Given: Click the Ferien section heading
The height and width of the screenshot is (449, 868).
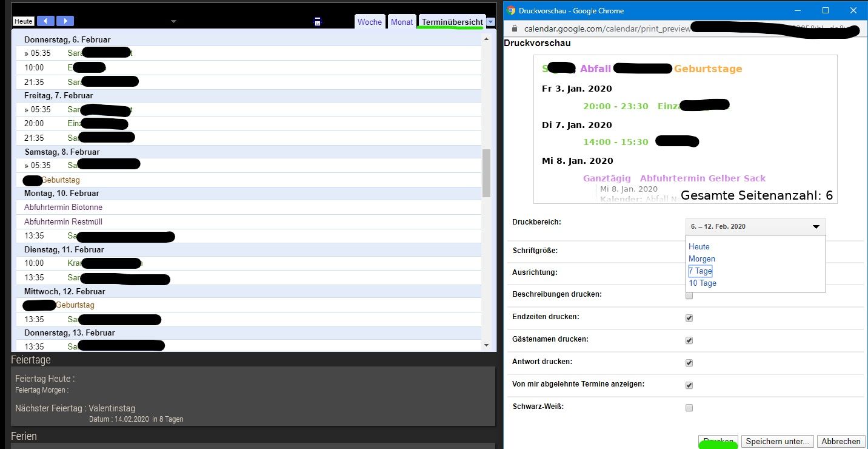Looking at the screenshot, I should 24,436.
